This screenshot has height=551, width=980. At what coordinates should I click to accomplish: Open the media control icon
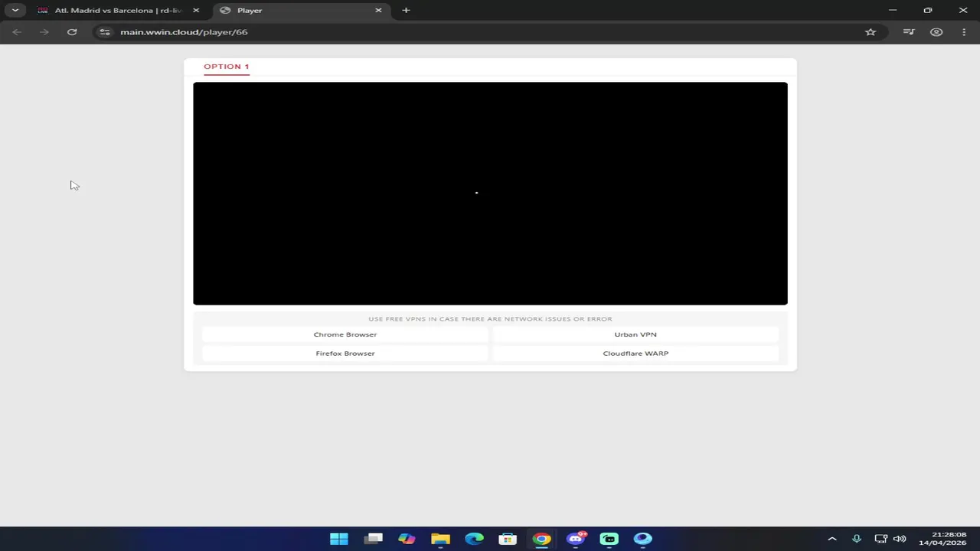click(x=909, y=32)
